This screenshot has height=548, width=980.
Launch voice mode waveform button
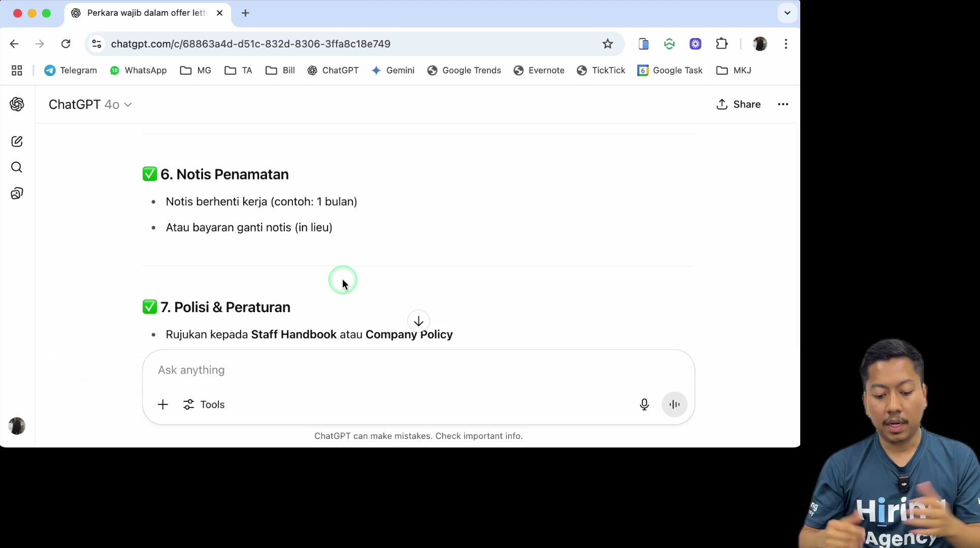[x=674, y=404]
